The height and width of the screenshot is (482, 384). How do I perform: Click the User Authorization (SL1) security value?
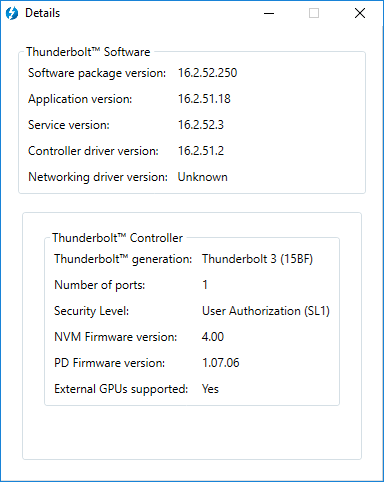pyautogui.click(x=266, y=311)
